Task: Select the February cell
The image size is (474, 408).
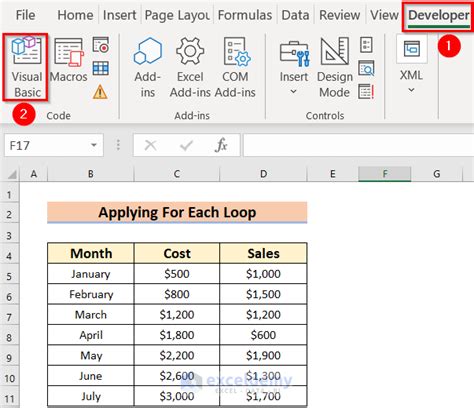Action: [91, 294]
